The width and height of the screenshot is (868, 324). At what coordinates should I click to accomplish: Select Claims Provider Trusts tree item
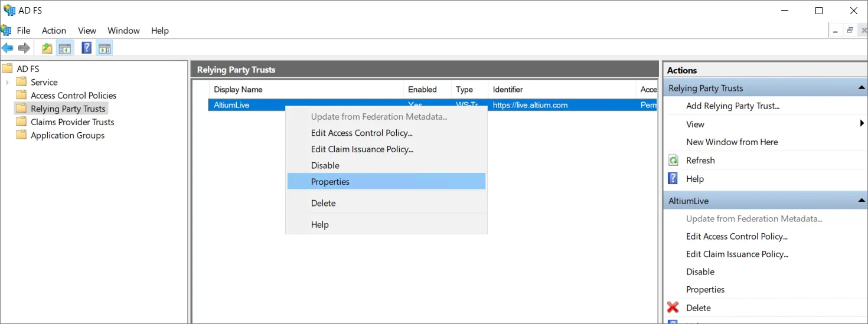click(x=73, y=122)
